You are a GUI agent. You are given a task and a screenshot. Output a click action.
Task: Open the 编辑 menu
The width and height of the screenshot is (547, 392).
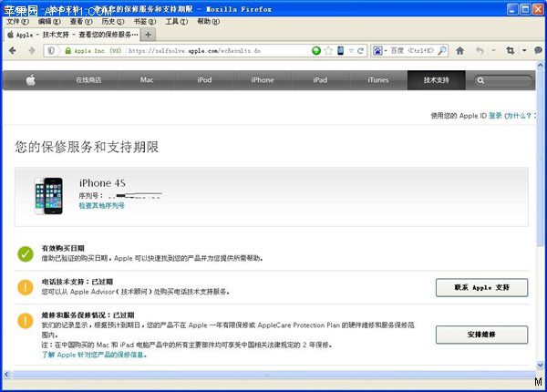pyautogui.click(x=49, y=22)
